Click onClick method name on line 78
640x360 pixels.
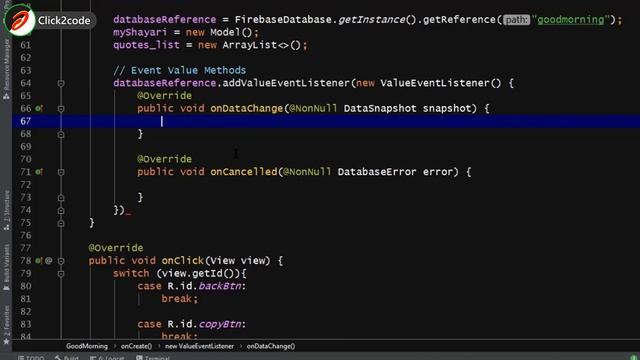pos(182,260)
